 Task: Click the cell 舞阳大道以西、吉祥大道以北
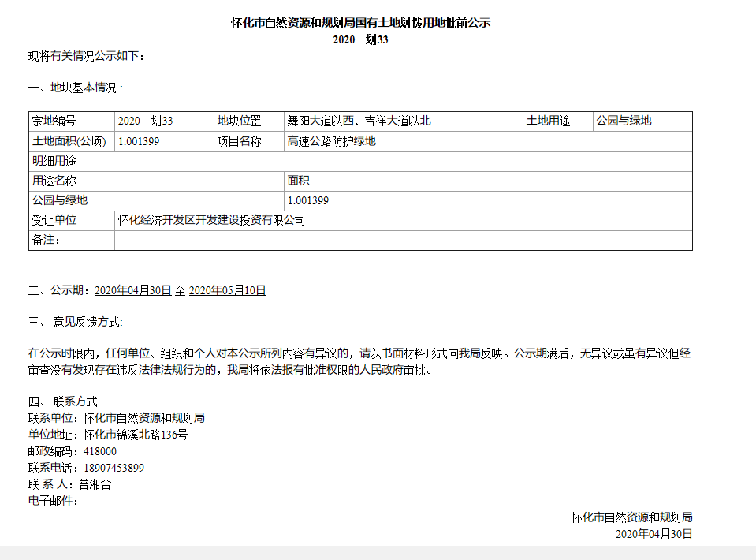point(404,121)
